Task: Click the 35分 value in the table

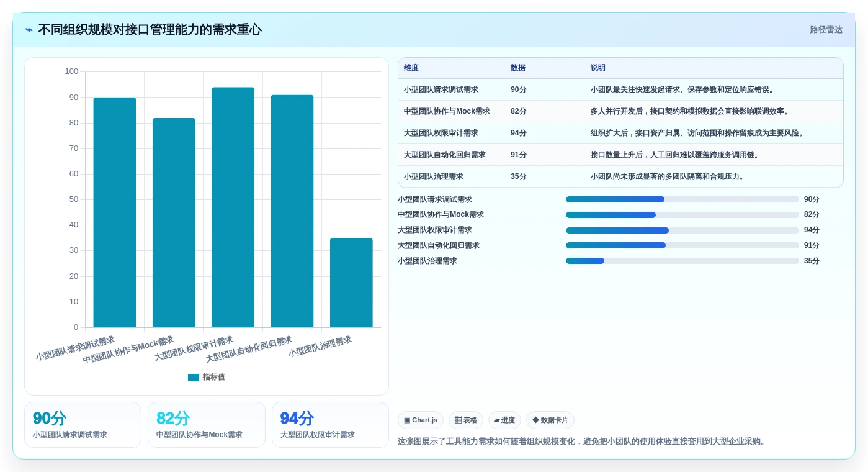Action: pyautogui.click(x=519, y=176)
